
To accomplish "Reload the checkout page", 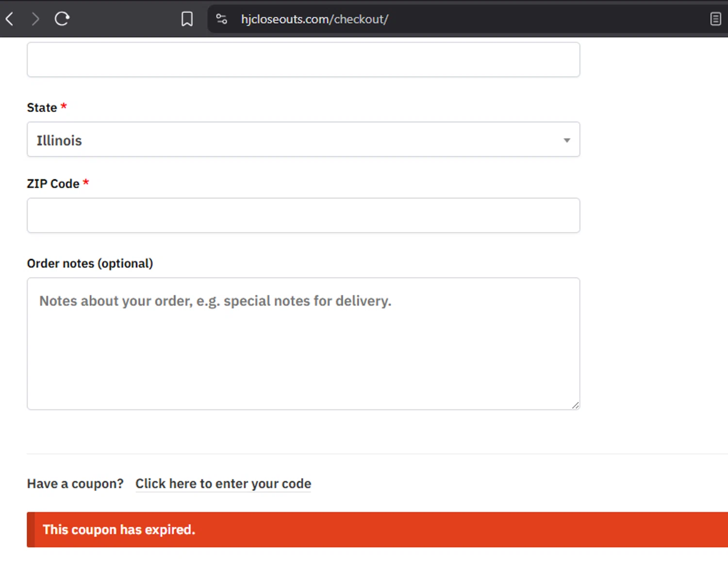I will (62, 19).
